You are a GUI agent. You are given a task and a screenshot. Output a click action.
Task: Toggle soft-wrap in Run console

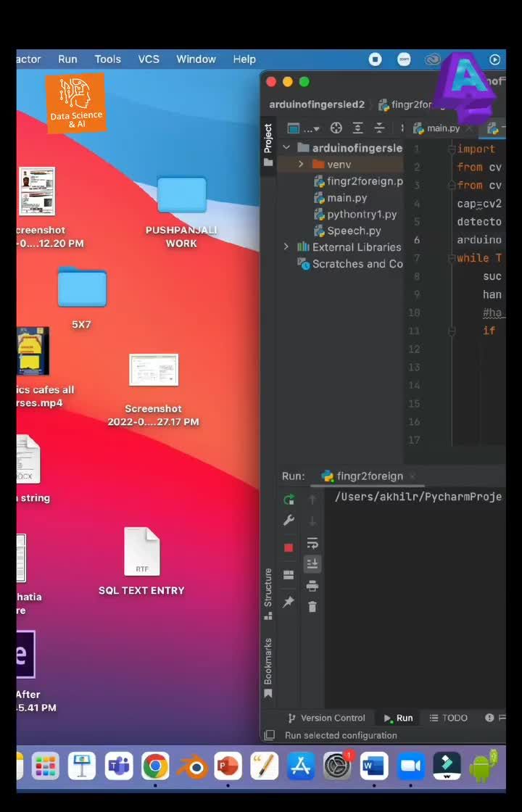tap(312, 543)
